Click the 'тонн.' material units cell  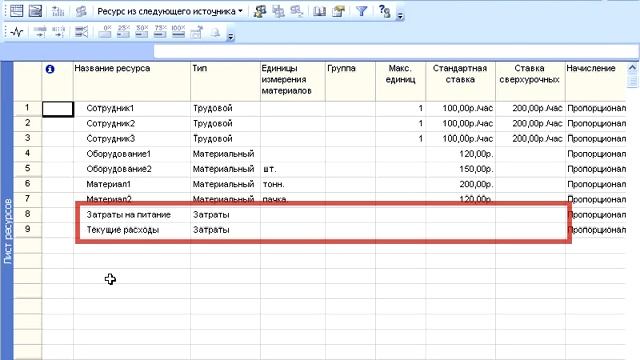click(293, 184)
